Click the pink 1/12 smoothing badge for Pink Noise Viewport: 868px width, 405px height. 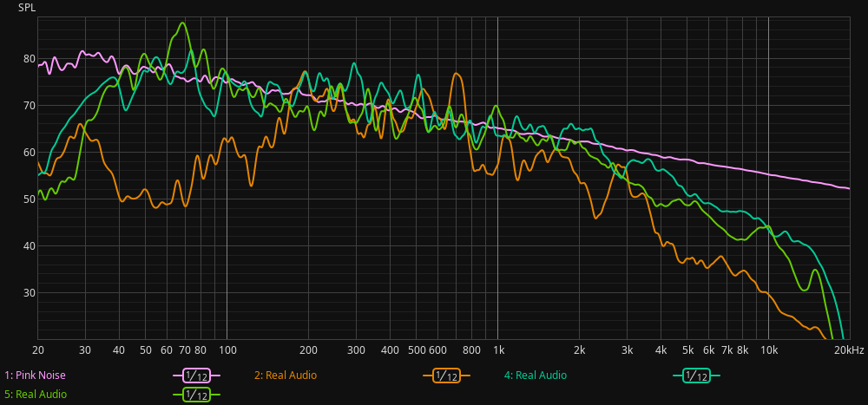coord(196,376)
